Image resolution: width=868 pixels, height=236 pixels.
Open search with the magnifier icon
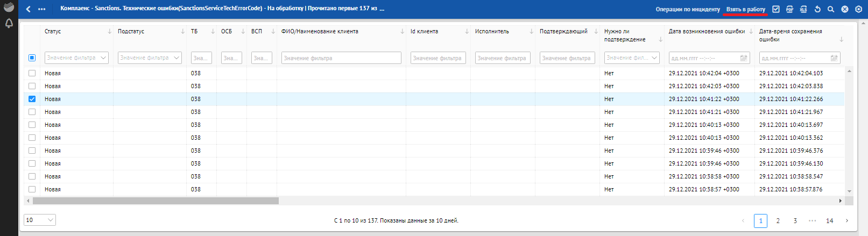tap(831, 9)
